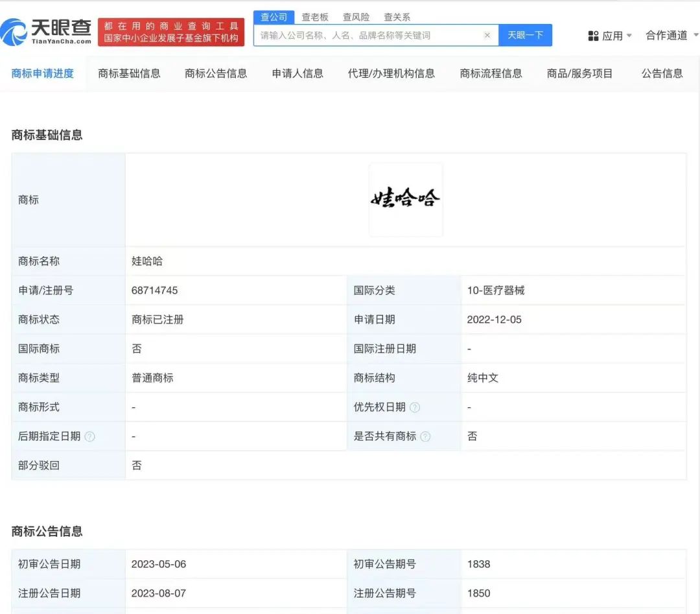The image size is (700, 614).
Task: Click the 部分驳回 row label
Action: [39, 466]
